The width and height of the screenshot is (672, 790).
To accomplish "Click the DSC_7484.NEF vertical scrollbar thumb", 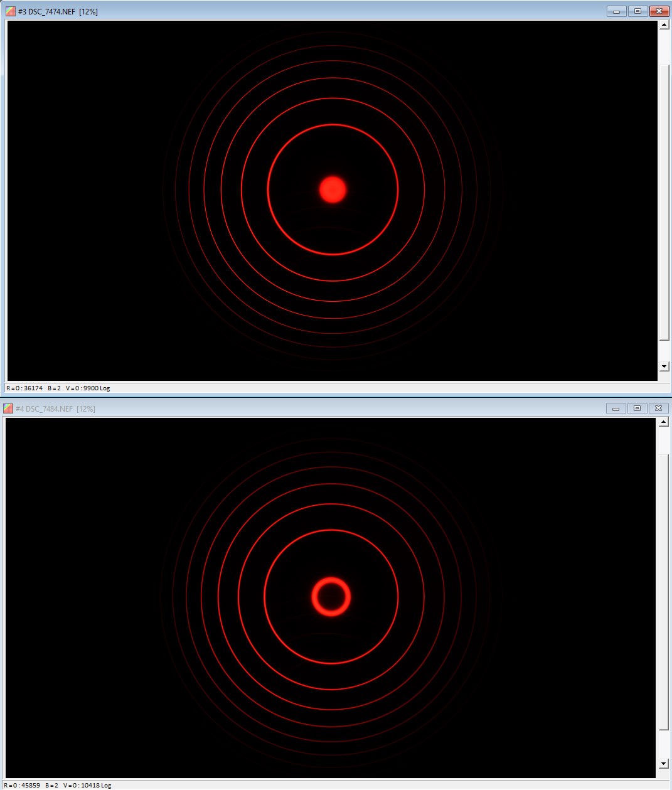I will pos(664,590).
